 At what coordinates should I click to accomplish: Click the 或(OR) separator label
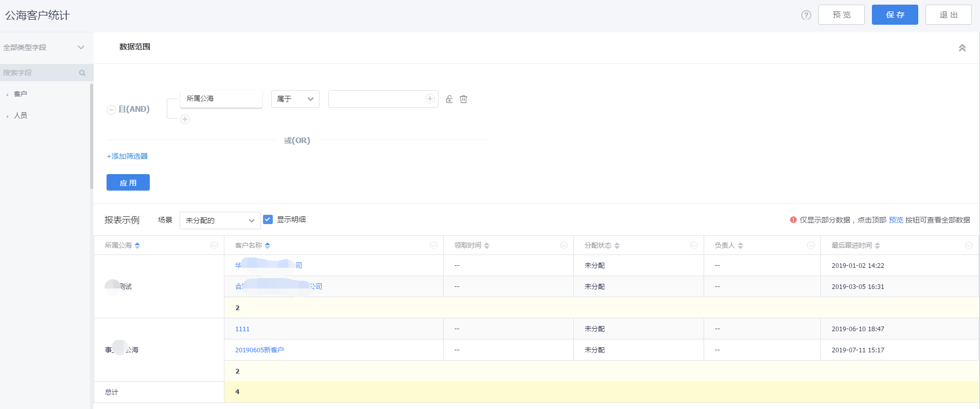pos(297,141)
